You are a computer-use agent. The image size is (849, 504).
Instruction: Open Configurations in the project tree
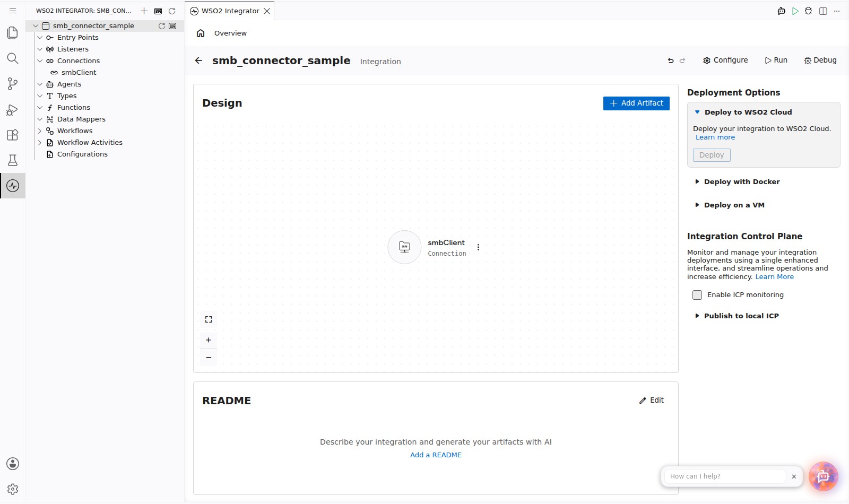pos(82,154)
